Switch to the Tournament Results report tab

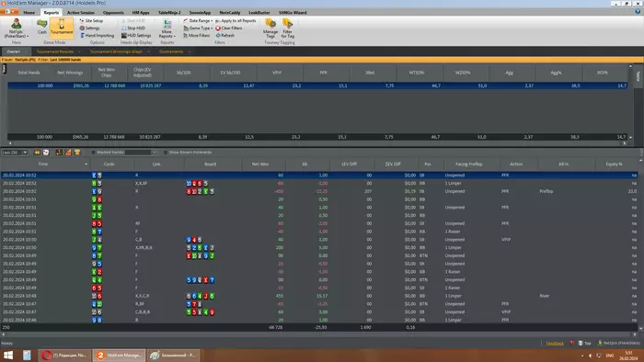coord(55,51)
